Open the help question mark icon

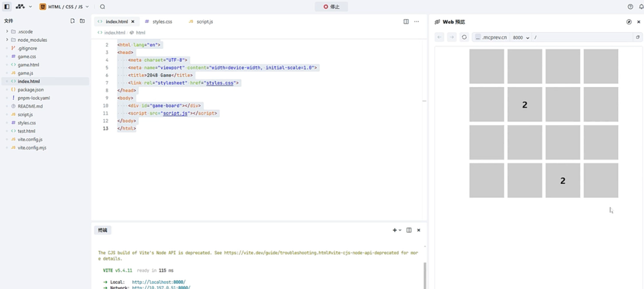click(630, 7)
